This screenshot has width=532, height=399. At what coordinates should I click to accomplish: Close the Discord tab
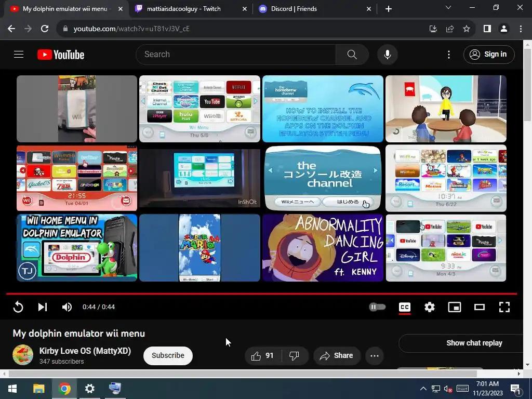(369, 9)
